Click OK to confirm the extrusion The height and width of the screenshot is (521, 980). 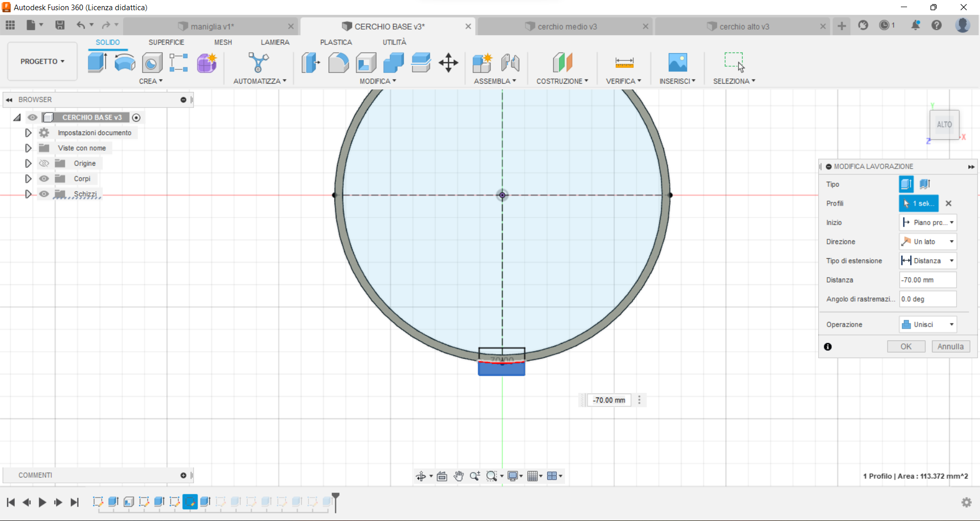(x=906, y=346)
